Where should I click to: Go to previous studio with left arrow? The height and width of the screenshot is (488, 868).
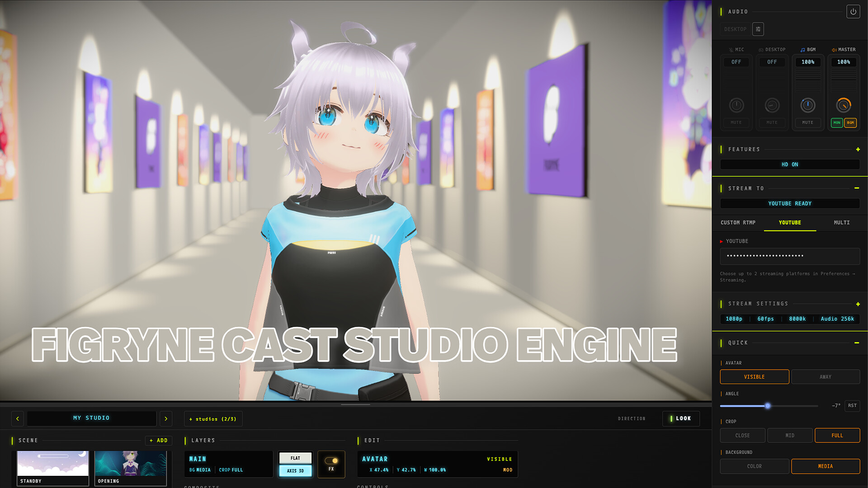pos(18,418)
